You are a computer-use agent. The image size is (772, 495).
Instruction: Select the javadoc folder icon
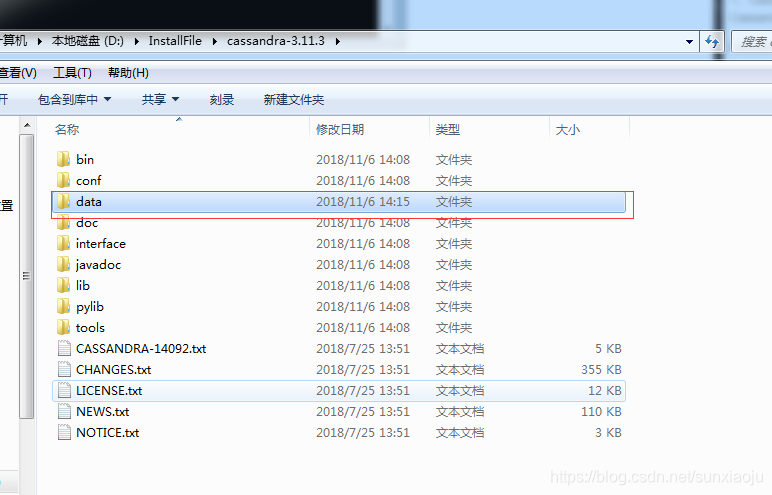64,264
